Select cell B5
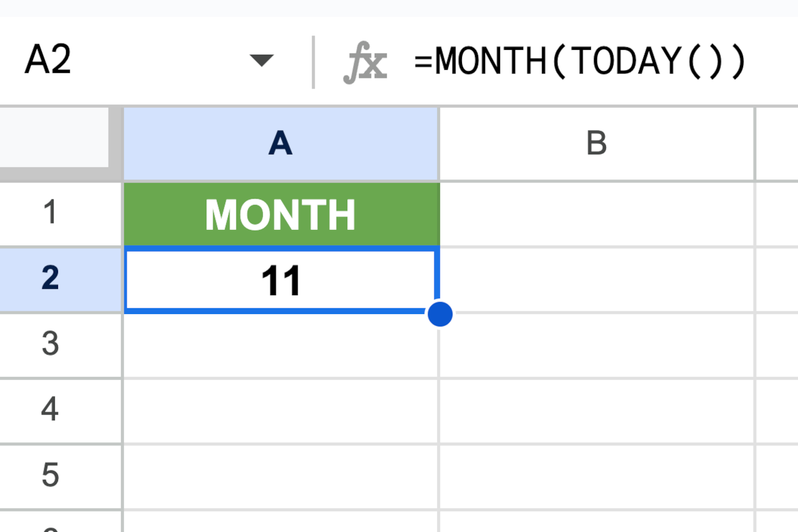 tap(597, 475)
